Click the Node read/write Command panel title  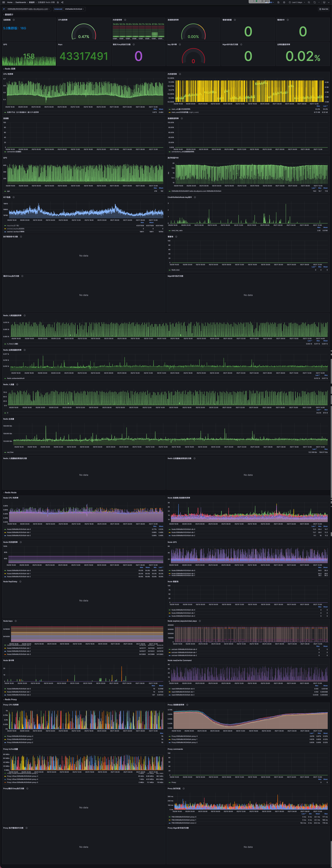180,660
